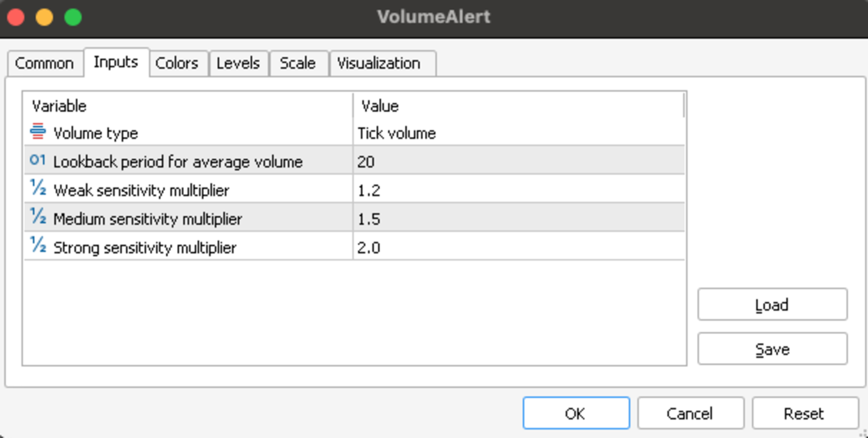The width and height of the screenshot is (868, 438).
Task: Edit the medium multiplier value 1.5
Action: (518, 218)
